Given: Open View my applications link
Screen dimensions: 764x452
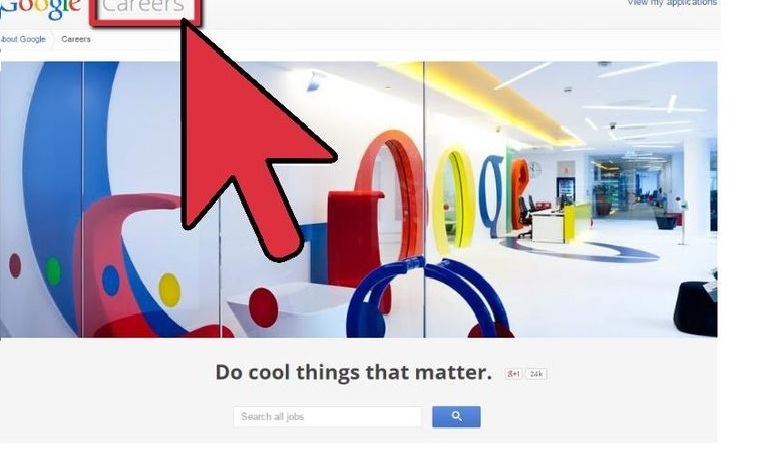Looking at the screenshot, I should [x=672, y=3].
